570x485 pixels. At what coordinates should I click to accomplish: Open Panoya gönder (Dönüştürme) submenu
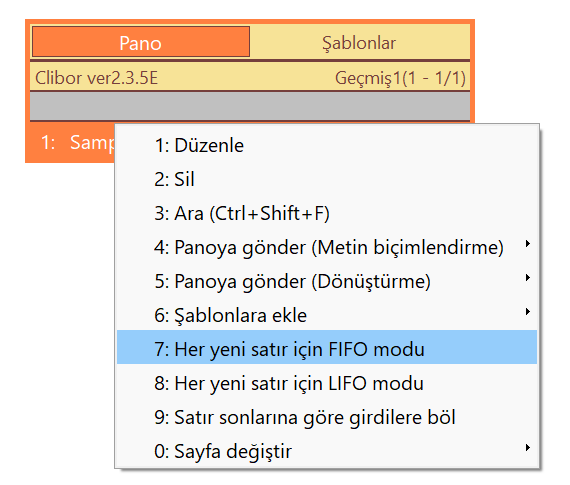pyautogui.click(x=326, y=281)
